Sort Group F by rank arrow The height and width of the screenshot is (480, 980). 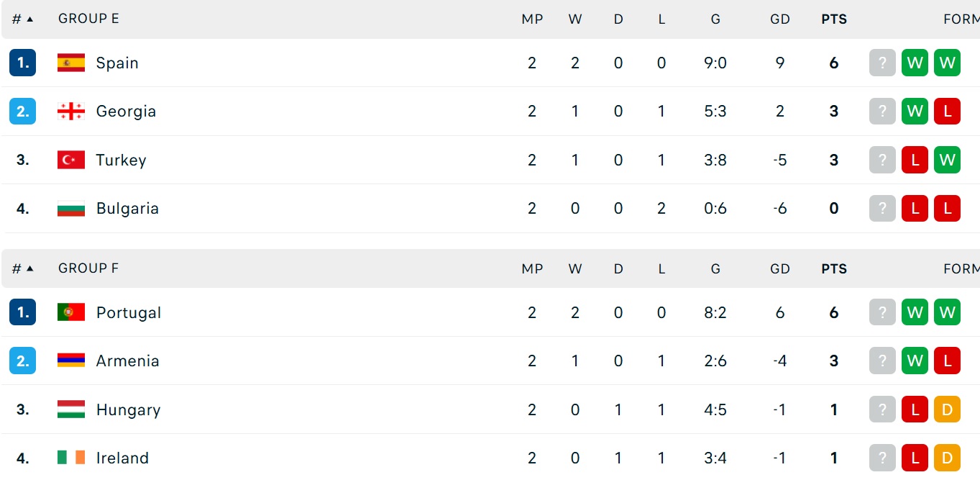pyautogui.click(x=29, y=268)
